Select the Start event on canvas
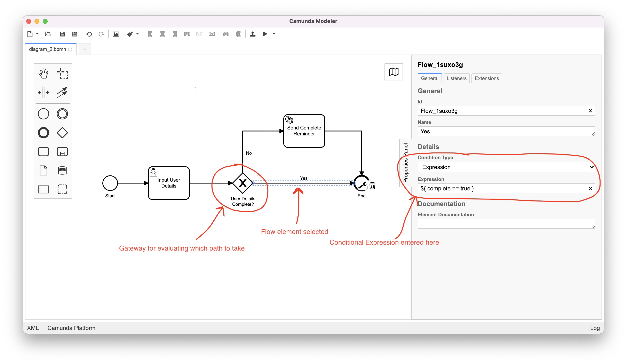627x364 pixels. pos(110,183)
